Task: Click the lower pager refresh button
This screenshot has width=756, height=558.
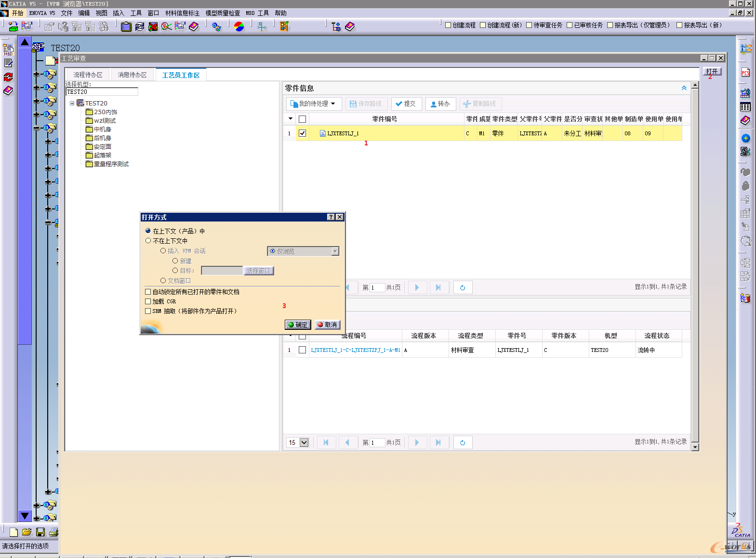Action: pos(463,442)
